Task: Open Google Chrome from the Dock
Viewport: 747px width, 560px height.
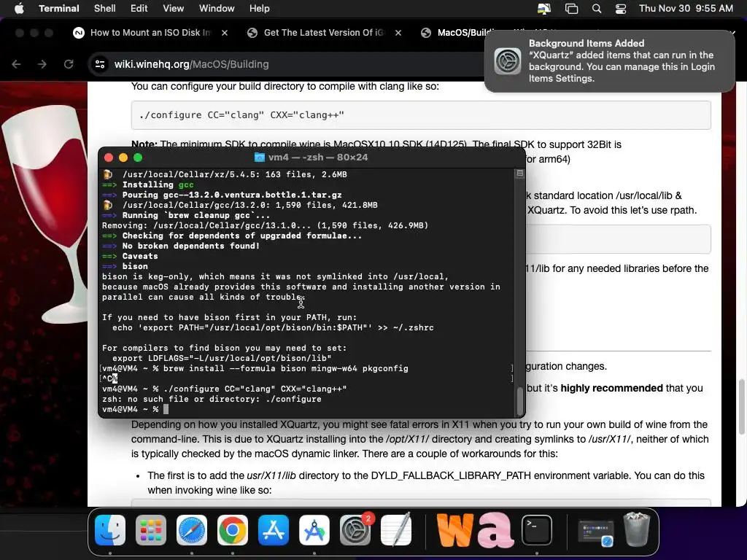Action: pyautogui.click(x=233, y=530)
